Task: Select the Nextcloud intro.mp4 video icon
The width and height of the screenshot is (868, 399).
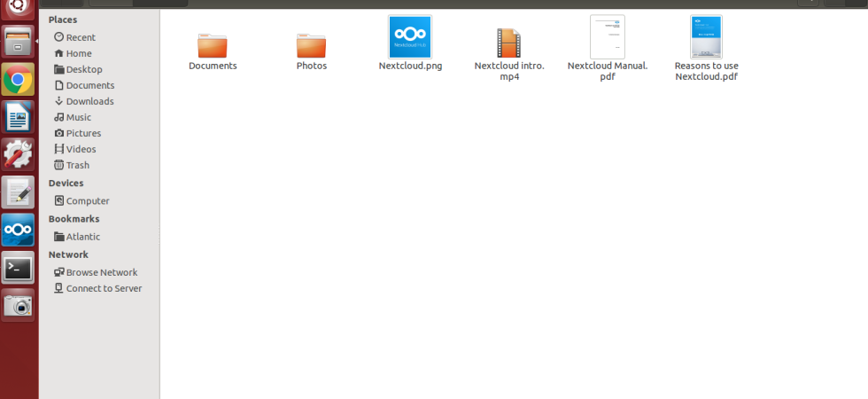Action: click(x=508, y=43)
